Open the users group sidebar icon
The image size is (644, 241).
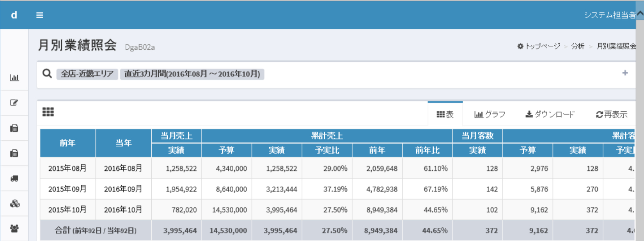pyautogui.click(x=14, y=229)
